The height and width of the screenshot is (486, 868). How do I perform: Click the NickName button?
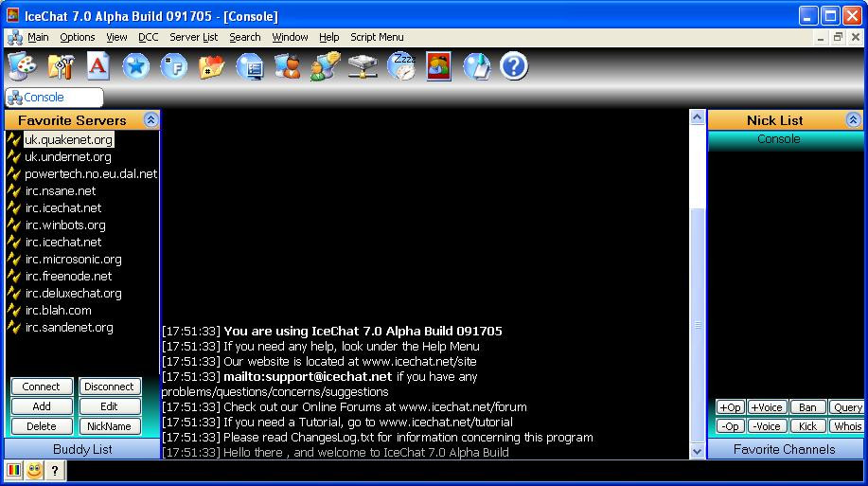click(109, 426)
